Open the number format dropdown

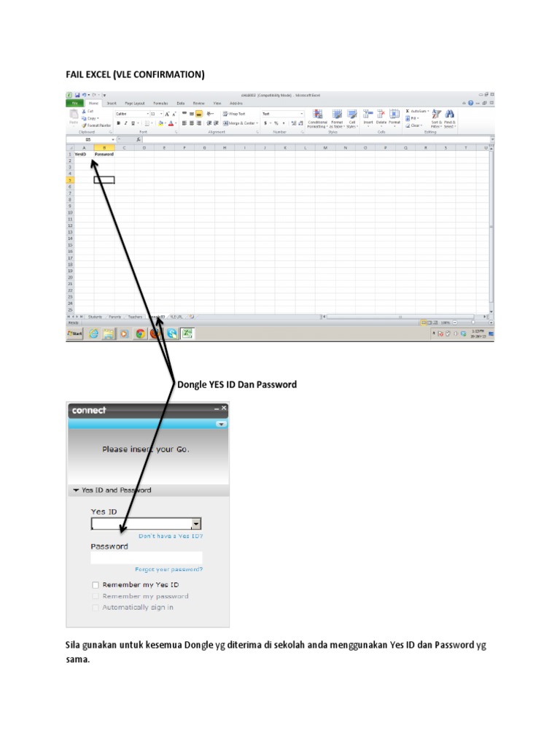tap(301, 114)
